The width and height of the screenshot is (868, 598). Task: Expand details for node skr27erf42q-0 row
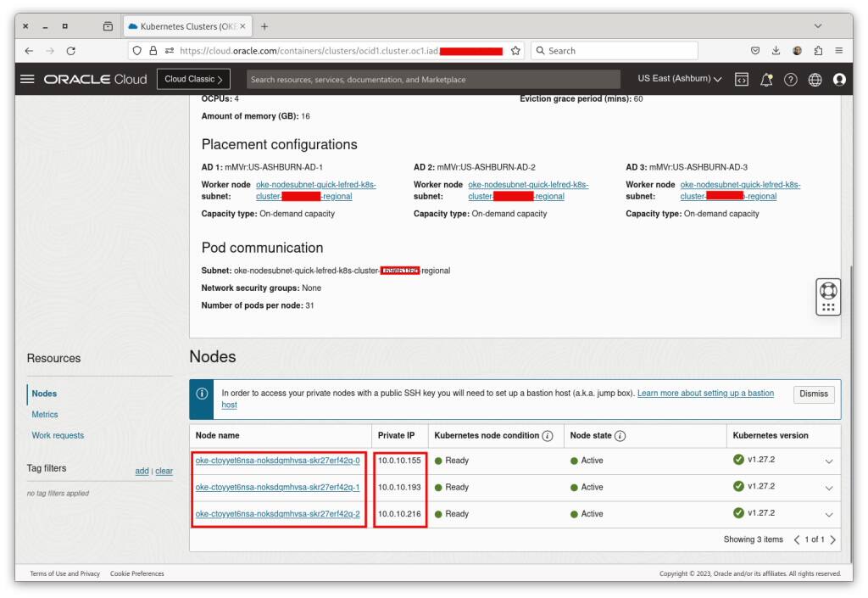point(829,461)
